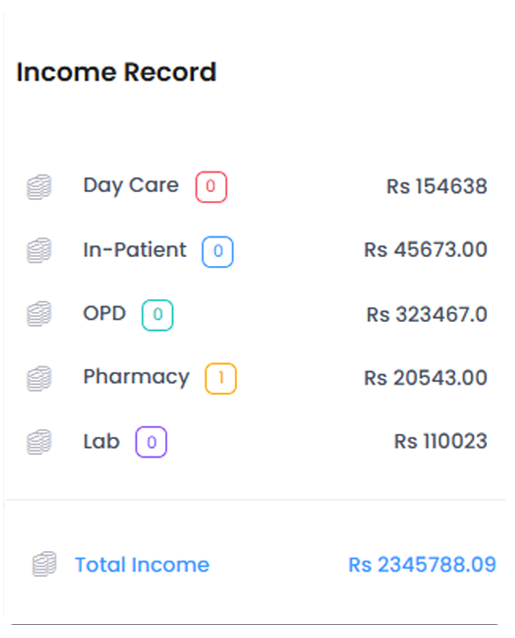Select the orange Pharmacy count badge
This screenshot has width=515, height=638.
tap(220, 378)
